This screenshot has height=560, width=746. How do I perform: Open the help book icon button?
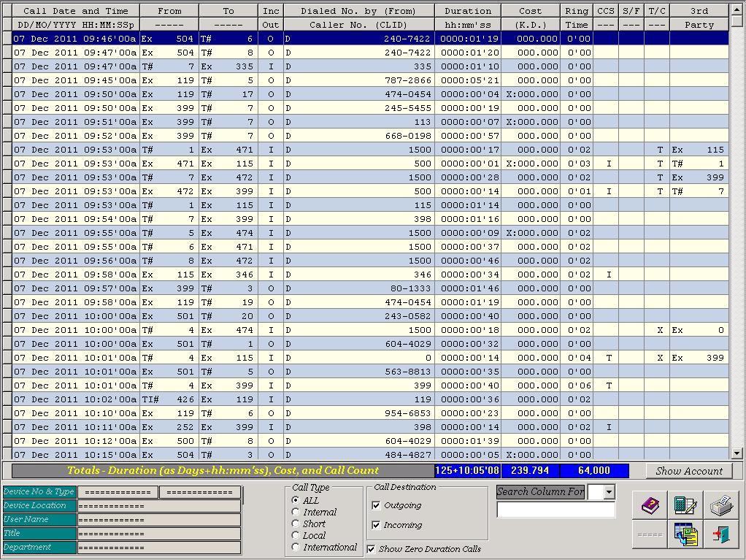650,505
